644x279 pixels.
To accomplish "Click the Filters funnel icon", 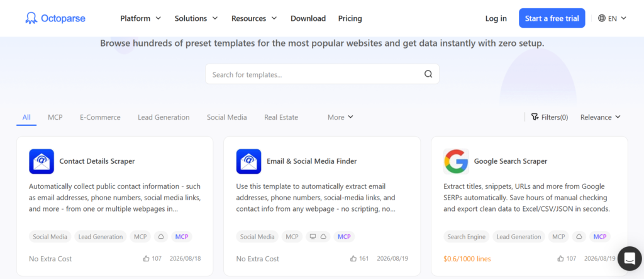I will 535,117.
